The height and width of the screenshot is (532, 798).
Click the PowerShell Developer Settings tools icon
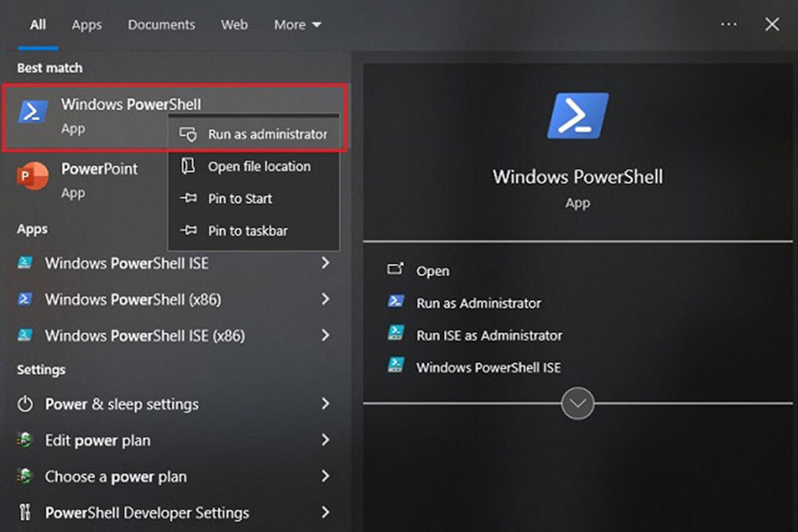[x=25, y=512]
